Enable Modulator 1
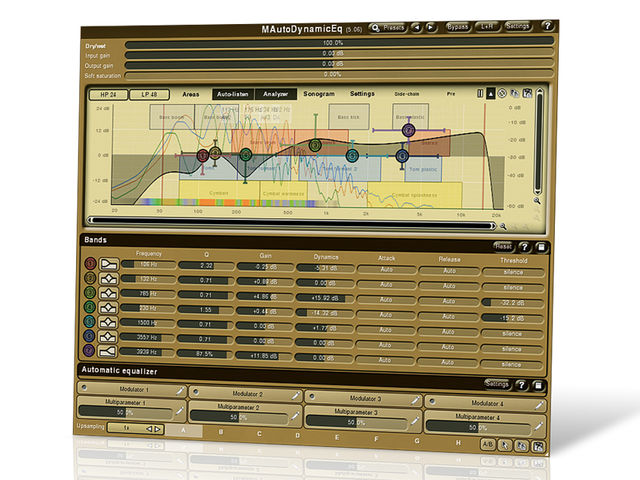Viewport: 640px width, 480px height. click(x=84, y=388)
